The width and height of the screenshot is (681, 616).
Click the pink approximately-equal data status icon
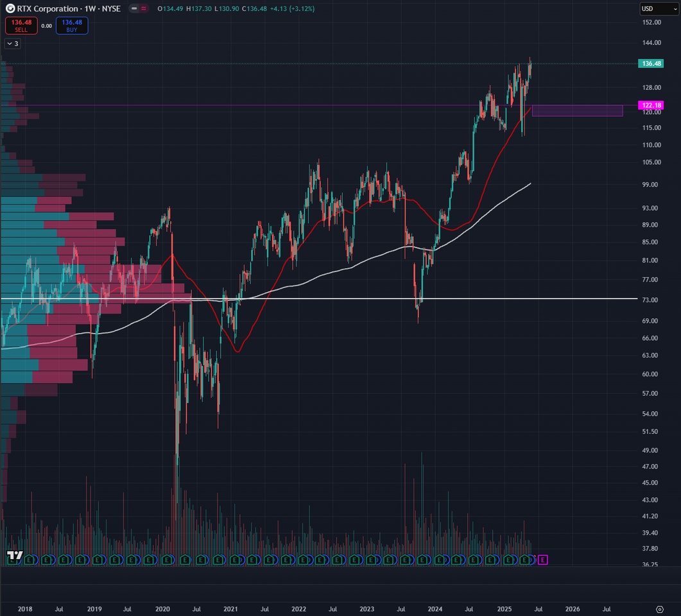pos(144,8)
